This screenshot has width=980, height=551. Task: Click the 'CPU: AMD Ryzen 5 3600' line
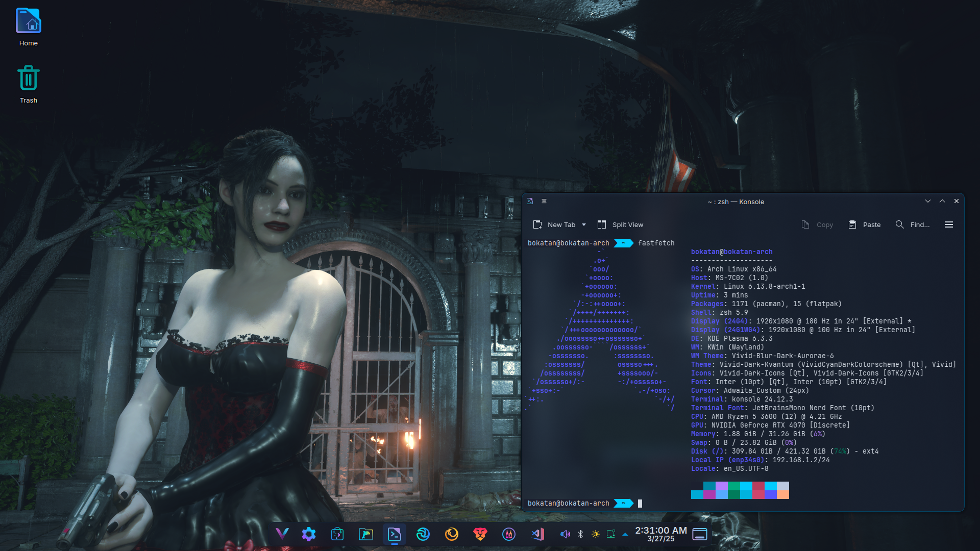(767, 416)
